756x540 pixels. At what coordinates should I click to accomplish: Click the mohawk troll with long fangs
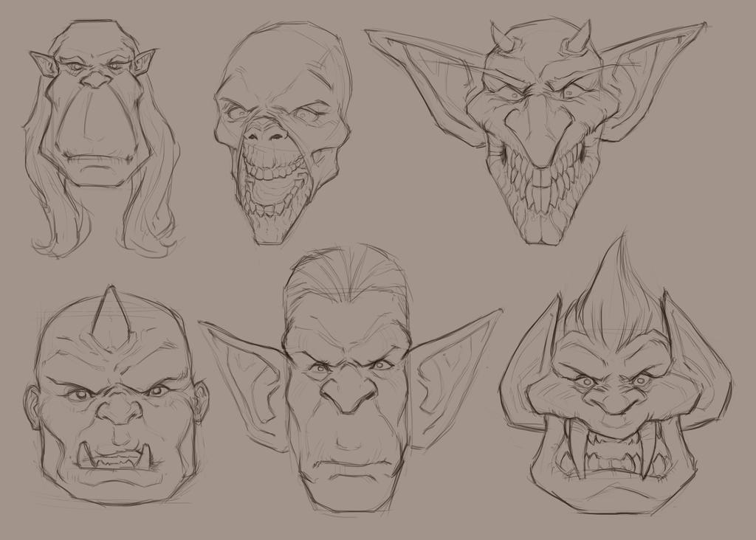(x=615, y=375)
